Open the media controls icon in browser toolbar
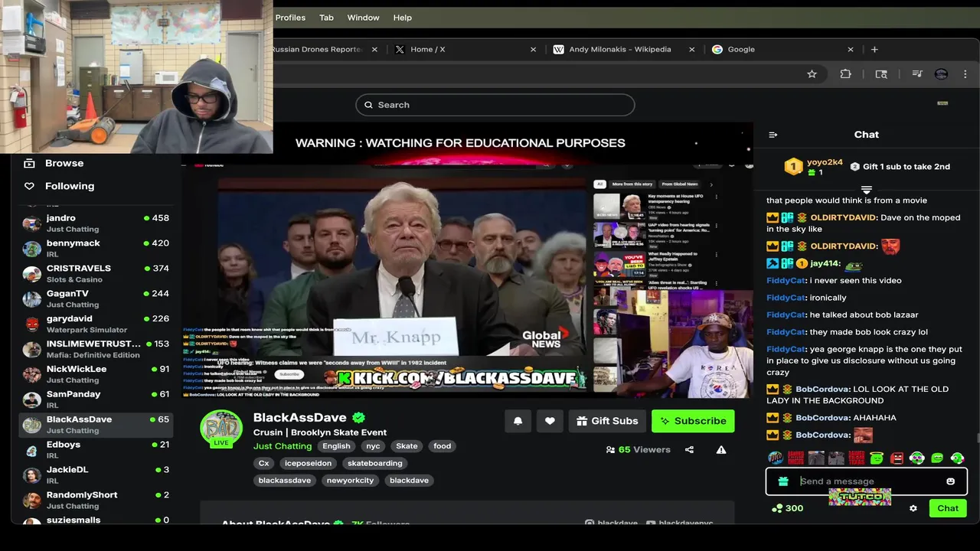Viewport: 980px width, 551px height. [916, 74]
